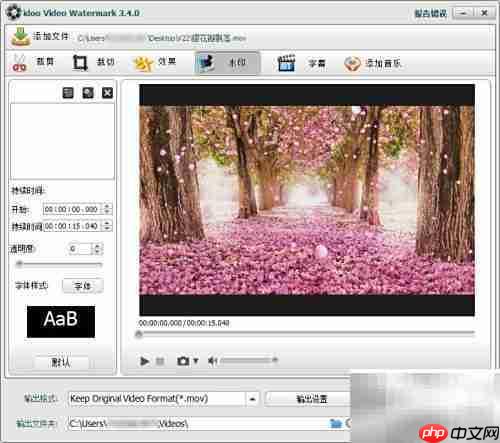Delete the watermark with the X icon
This screenshot has height=443, width=500.
coord(107,93)
